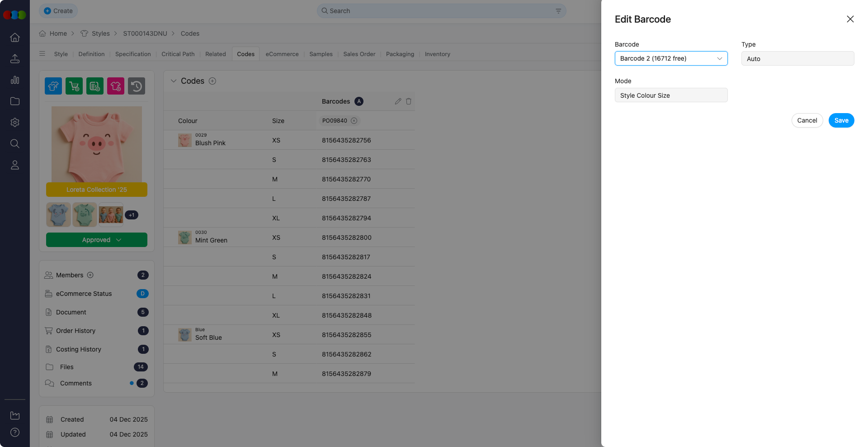The height and width of the screenshot is (447, 868).
Task: Click the pencil edit icon beside Barcodes
Action: [398, 101]
